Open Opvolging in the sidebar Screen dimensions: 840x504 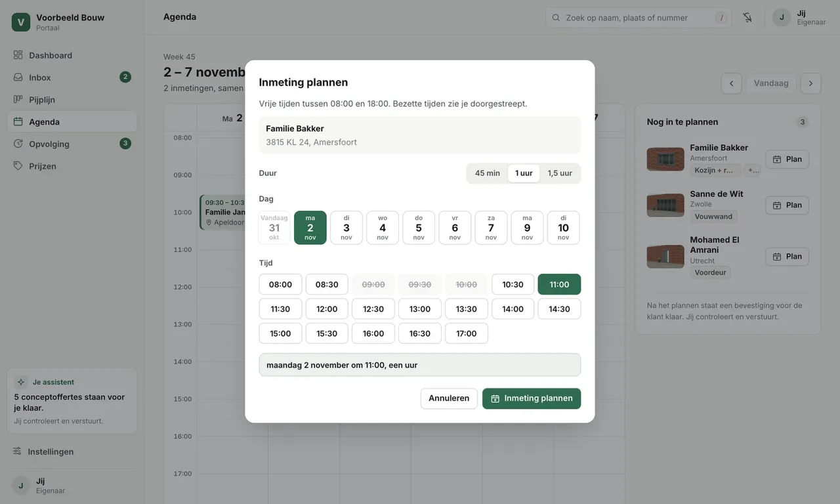coord(72,144)
